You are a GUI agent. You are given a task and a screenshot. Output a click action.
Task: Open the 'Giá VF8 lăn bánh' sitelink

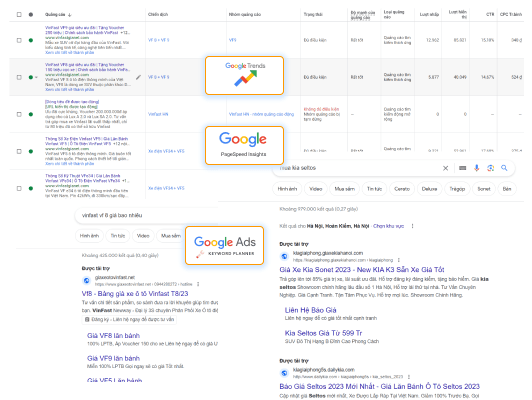pos(113,336)
